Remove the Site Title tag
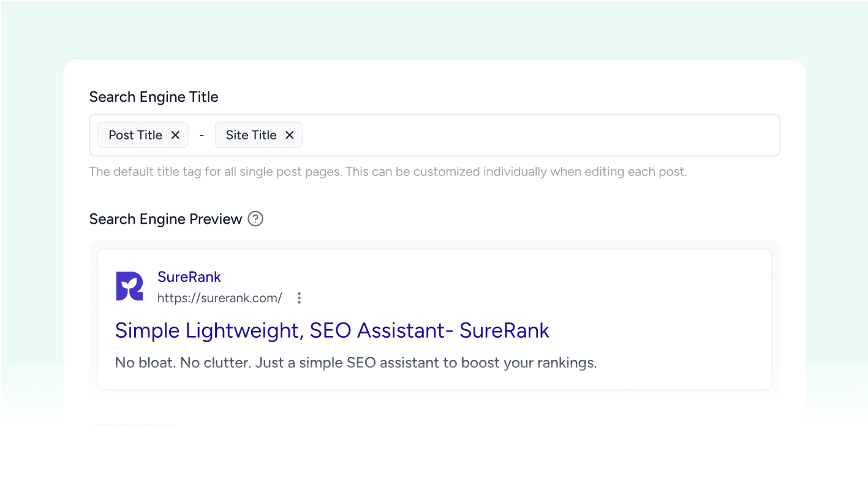The width and height of the screenshot is (868, 491). (x=290, y=135)
